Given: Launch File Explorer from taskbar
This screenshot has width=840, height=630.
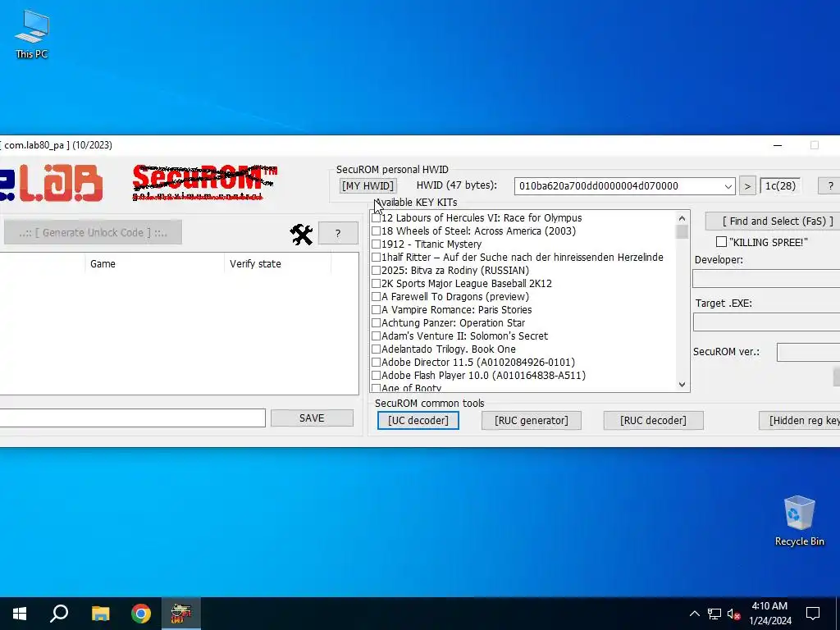Looking at the screenshot, I should [100, 614].
